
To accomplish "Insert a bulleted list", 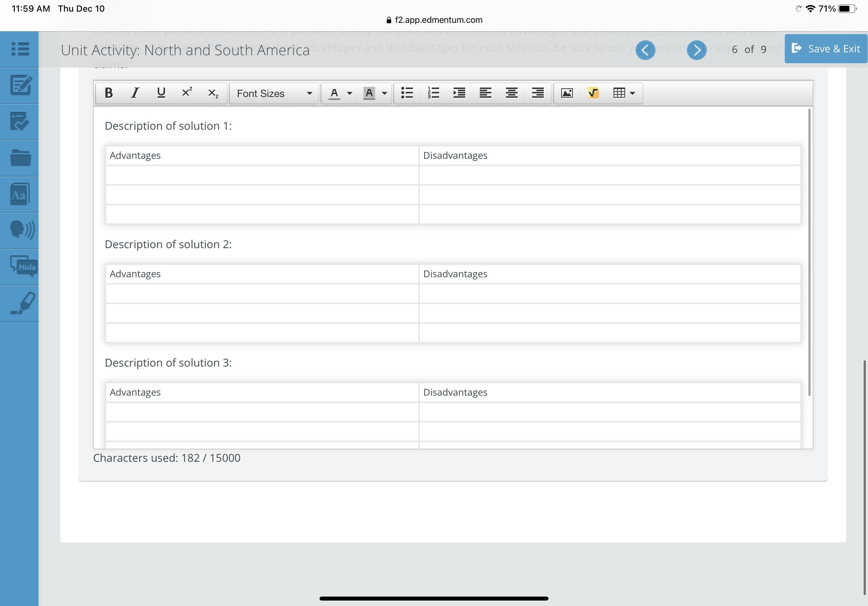I will tap(407, 93).
